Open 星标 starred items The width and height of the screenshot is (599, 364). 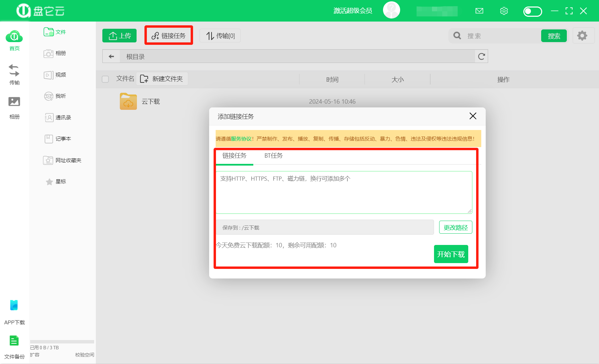click(x=56, y=182)
